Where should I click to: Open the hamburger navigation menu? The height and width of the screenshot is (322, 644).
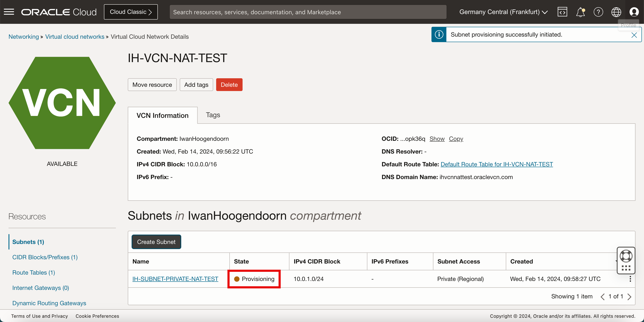coord(9,12)
